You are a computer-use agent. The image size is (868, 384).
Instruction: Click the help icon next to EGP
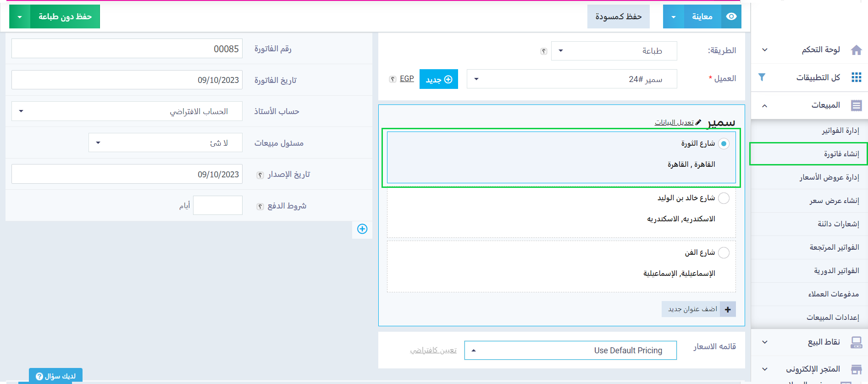click(x=393, y=79)
